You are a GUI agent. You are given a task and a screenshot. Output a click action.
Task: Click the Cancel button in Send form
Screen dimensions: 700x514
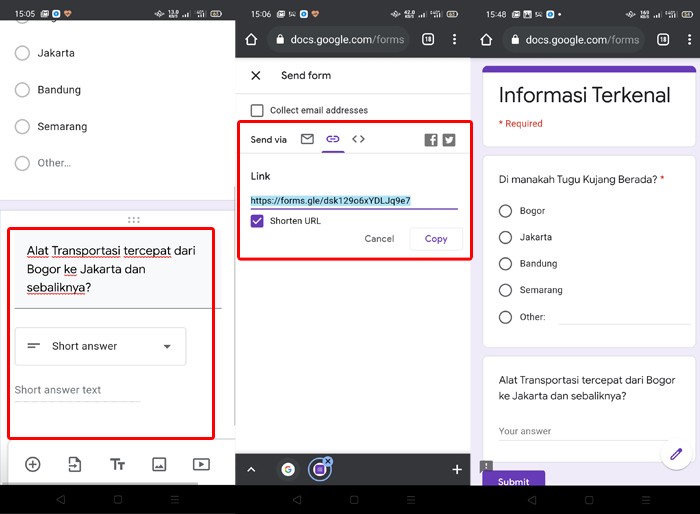click(379, 239)
